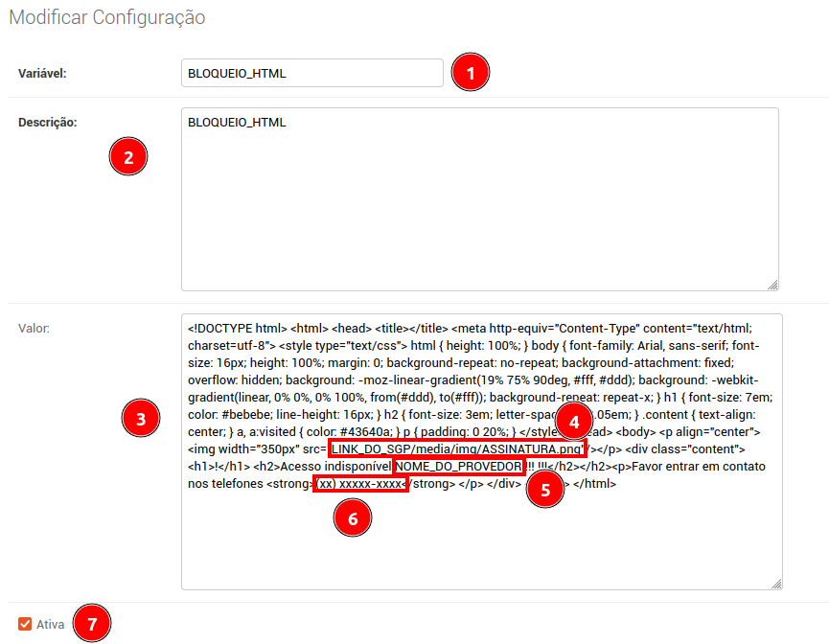Grab the Descrição text area resize handle
The height and width of the screenshot is (644, 829).
772,284
